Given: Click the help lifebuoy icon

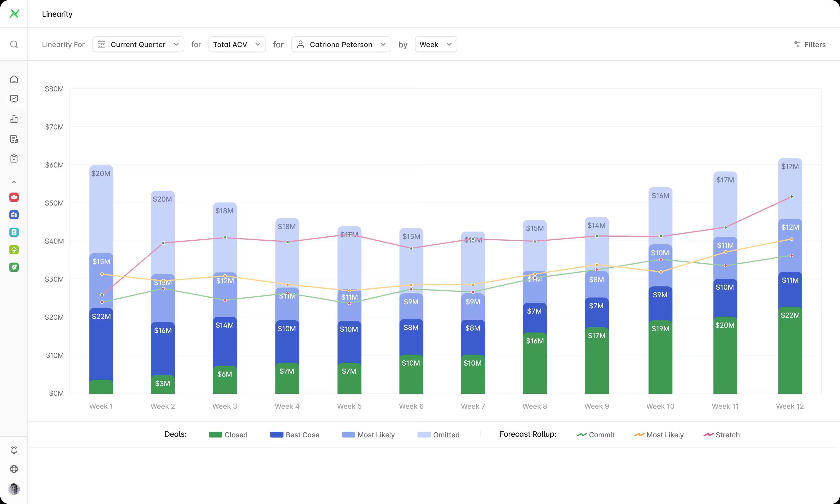Looking at the screenshot, I should [14, 469].
